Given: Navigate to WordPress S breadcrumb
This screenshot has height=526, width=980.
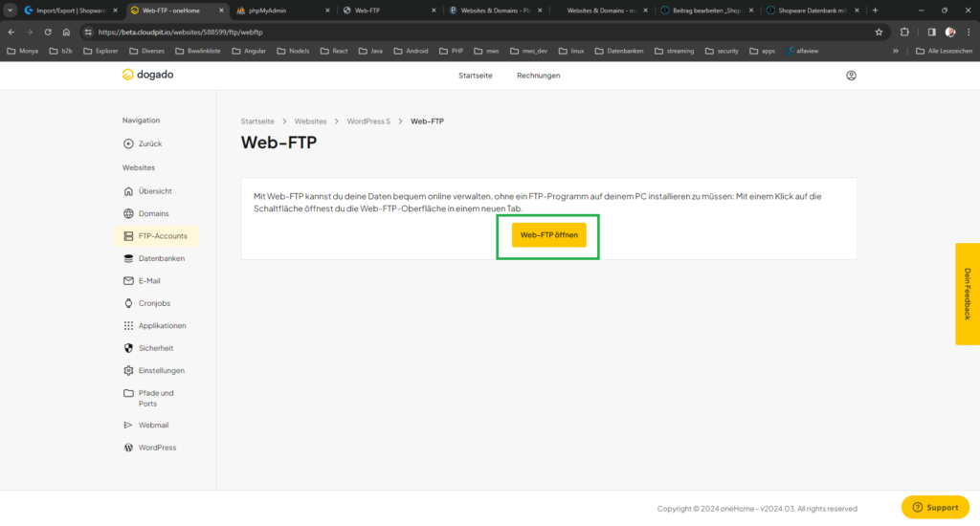Looking at the screenshot, I should click(368, 121).
